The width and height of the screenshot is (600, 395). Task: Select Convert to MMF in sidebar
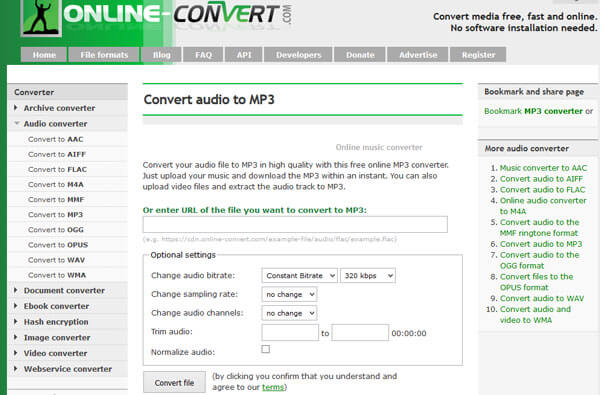pyautogui.click(x=56, y=199)
